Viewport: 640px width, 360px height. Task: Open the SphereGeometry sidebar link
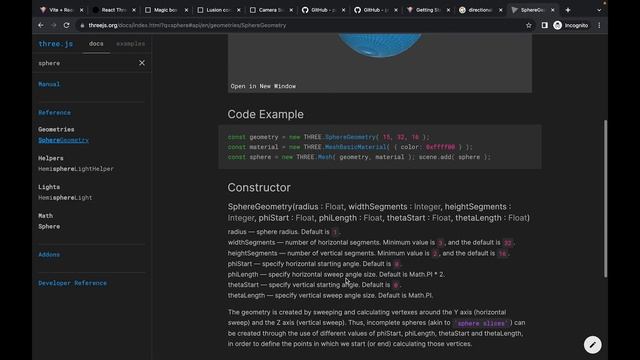(x=63, y=140)
